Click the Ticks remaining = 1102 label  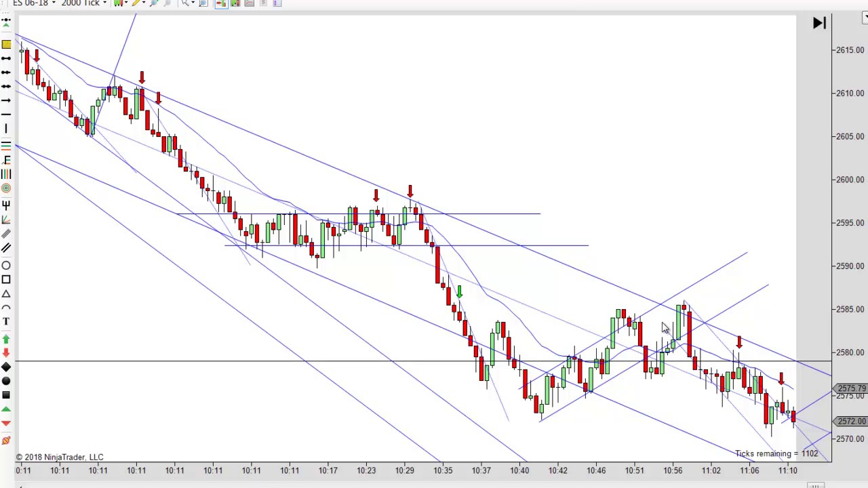click(776, 453)
